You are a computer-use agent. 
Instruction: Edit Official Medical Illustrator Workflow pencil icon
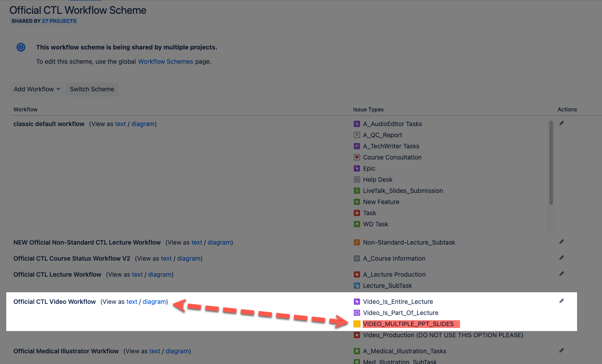point(561,351)
